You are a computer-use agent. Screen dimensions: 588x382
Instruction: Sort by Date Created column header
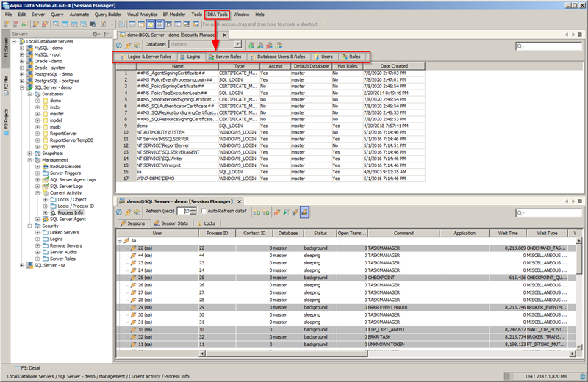394,66
